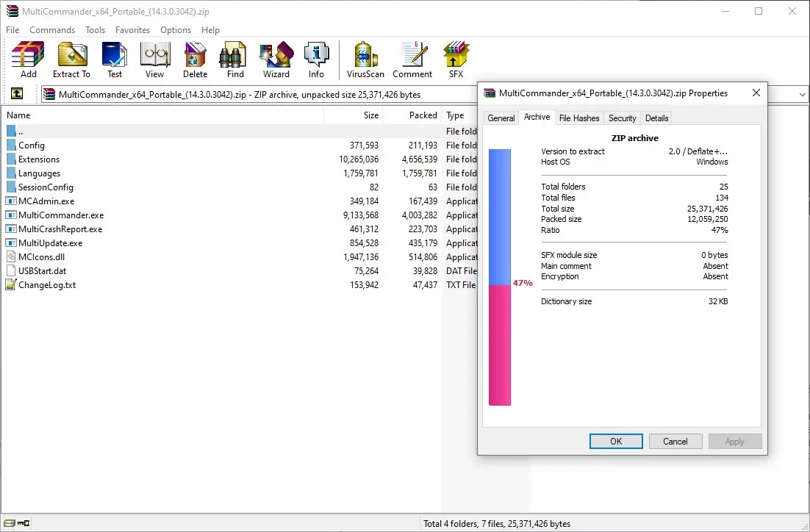Start the VirusScan tool
The width and height of the screenshot is (810, 532).
click(x=365, y=59)
